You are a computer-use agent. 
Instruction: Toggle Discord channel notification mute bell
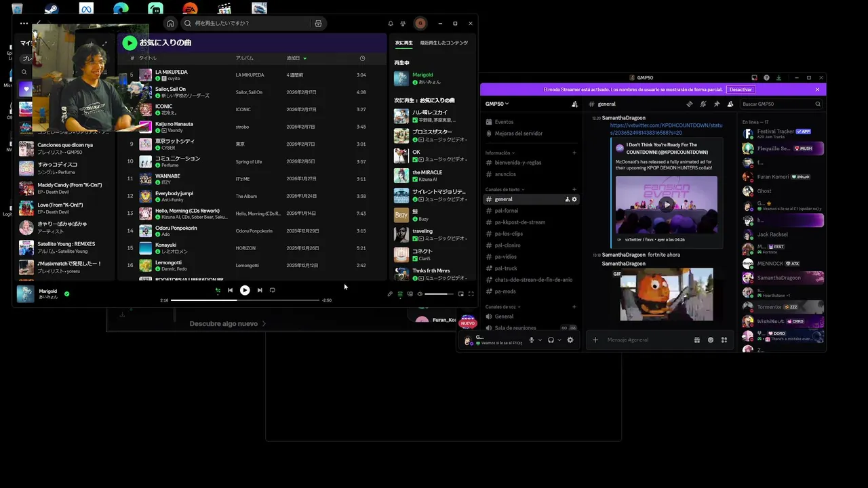[x=703, y=104]
